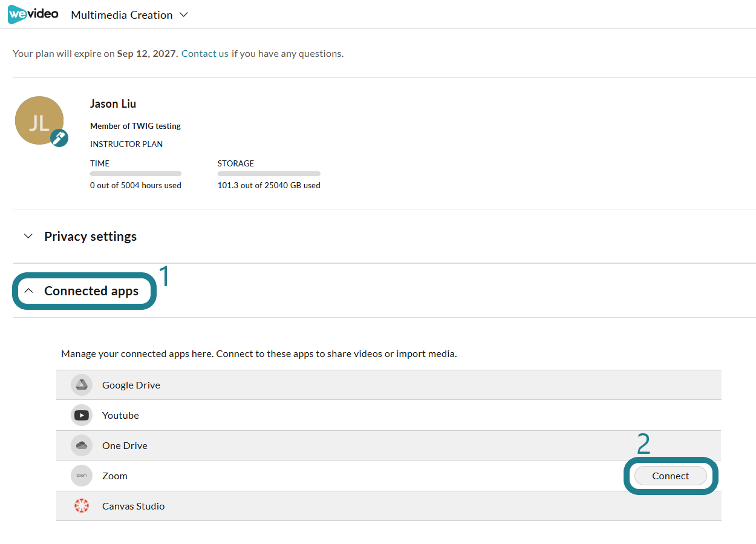Viewport: 756px width, 544px height.
Task: Click the JL profile avatar
Action: [x=39, y=120]
